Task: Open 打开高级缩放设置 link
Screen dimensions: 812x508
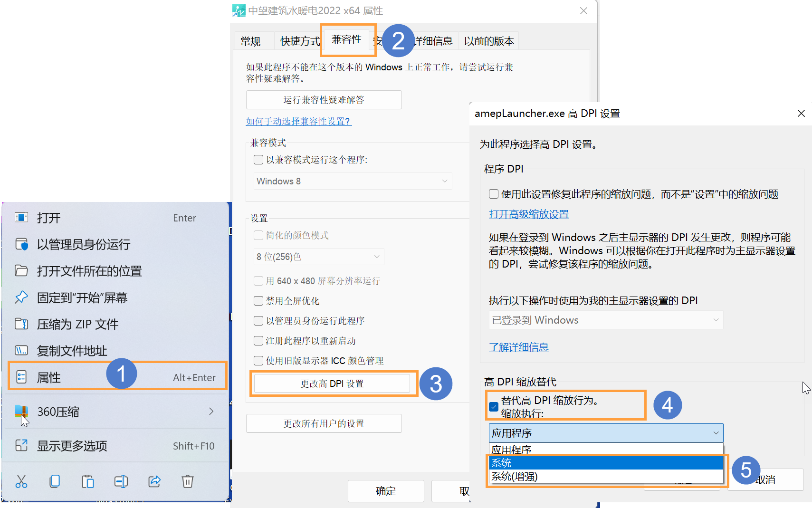Action: pos(529,214)
